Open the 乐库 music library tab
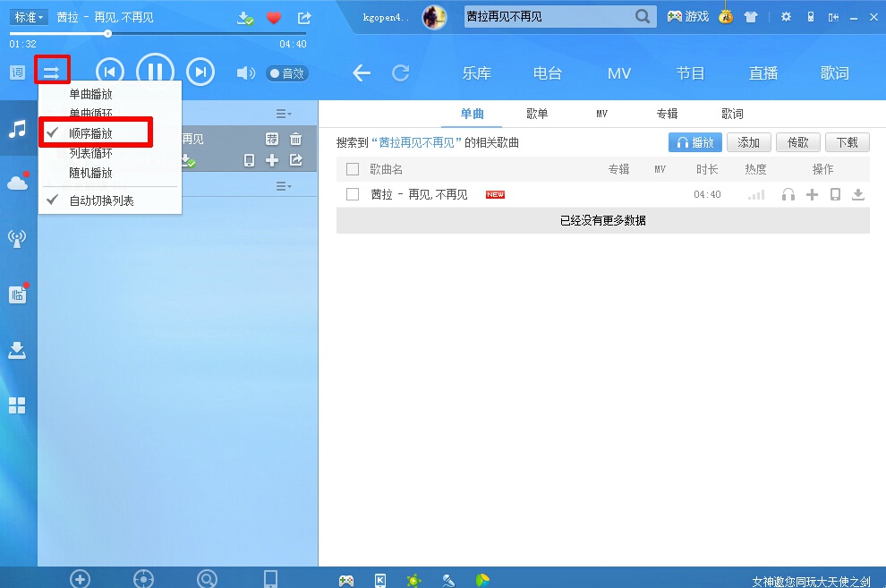 (x=476, y=72)
